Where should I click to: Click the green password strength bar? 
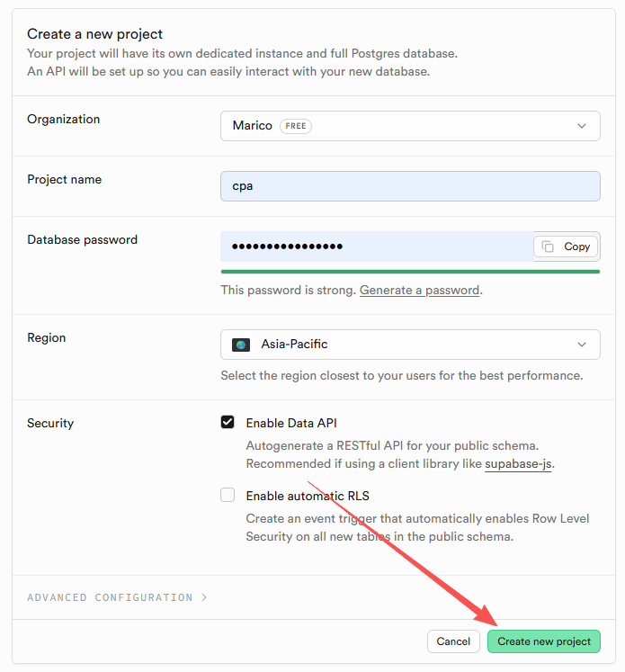[x=410, y=271]
